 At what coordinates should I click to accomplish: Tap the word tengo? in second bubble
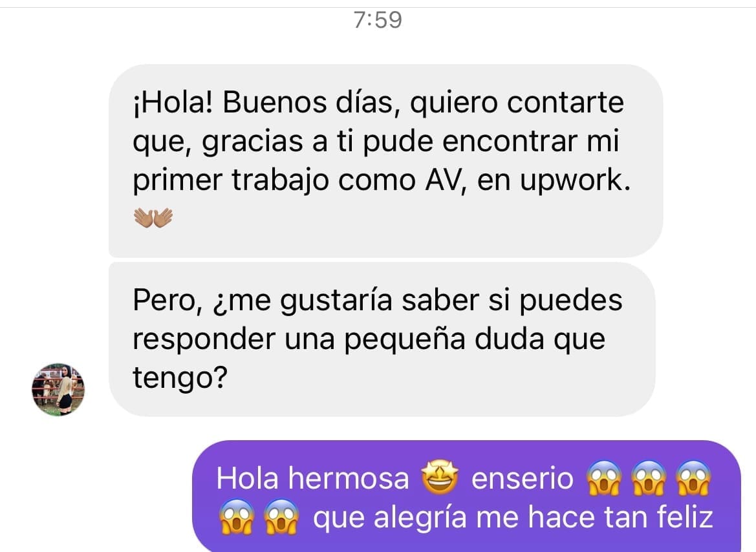(x=180, y=378)
